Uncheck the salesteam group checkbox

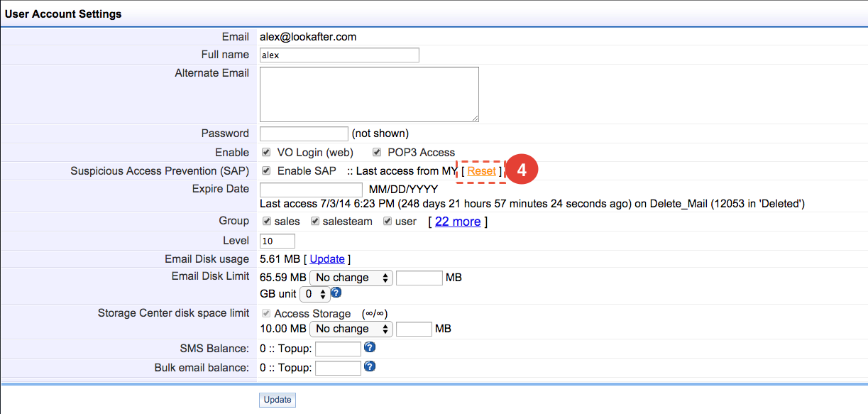(x=315, y=221)
